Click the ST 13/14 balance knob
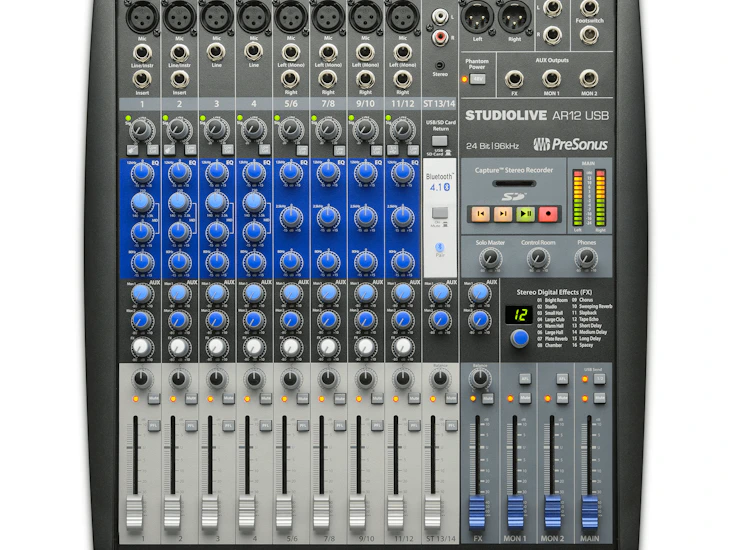Screen dimensions: 732x550 click(439, 379)
